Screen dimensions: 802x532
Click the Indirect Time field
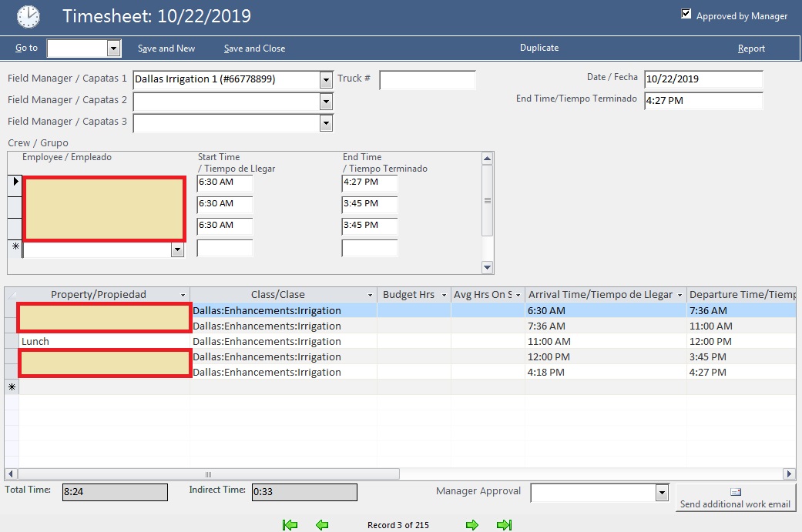(x=304, y=492)
